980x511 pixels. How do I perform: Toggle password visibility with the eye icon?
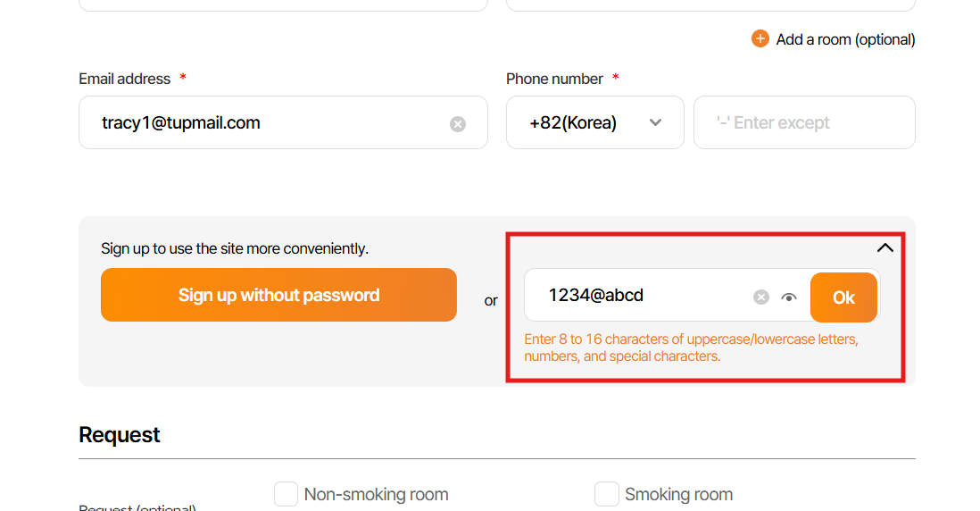tap(789, 297)
